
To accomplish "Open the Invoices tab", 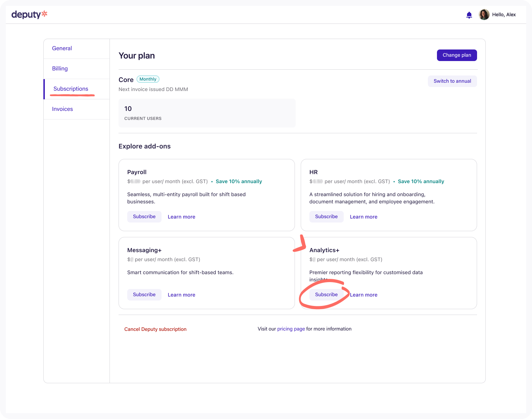I will (63, 109).
